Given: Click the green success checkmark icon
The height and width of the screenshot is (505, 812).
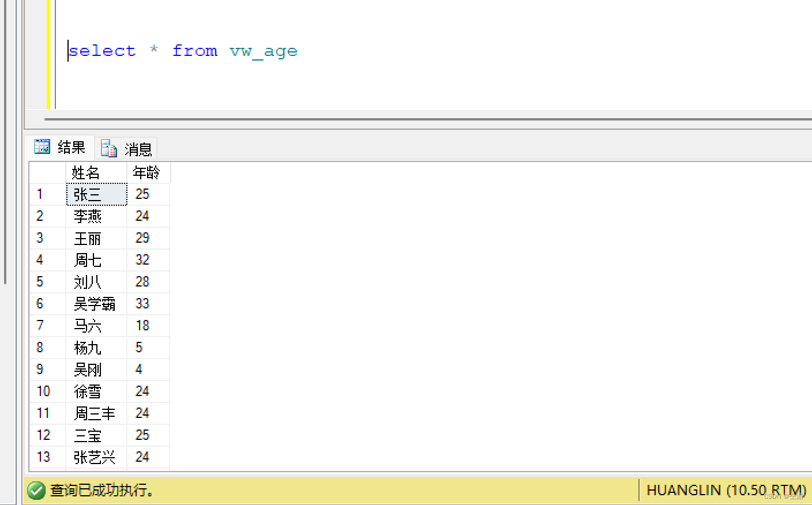Looking at the screenshot, I should 36,491.
